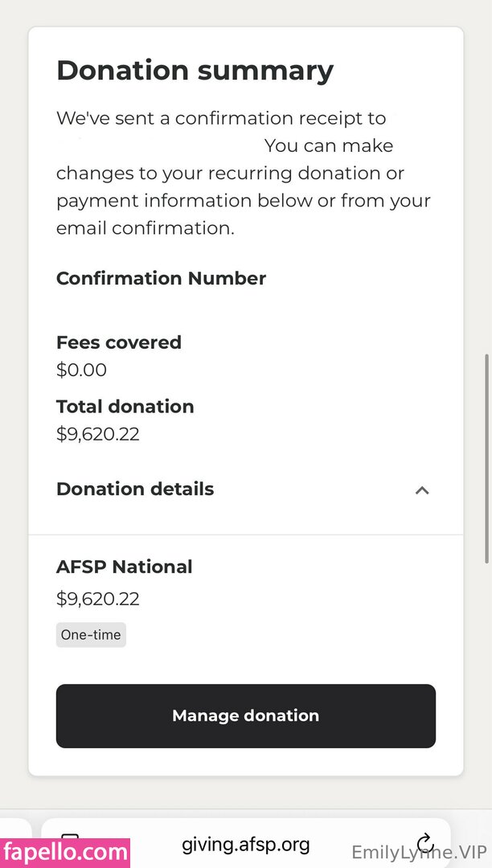Collapse the Donation details chevron
Screen dimensions: 492x868
[x=422, y=489]
